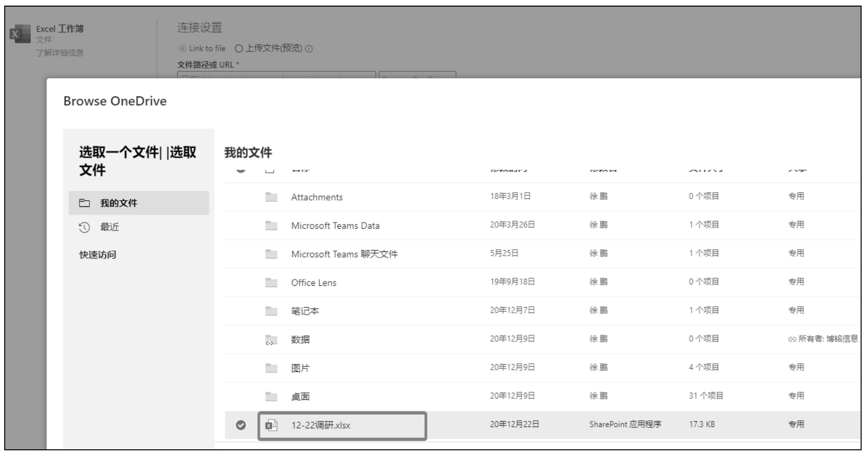Open the 笔记本 folder name
This screenshot has height=455, width=868.
(x=305, y=311)
